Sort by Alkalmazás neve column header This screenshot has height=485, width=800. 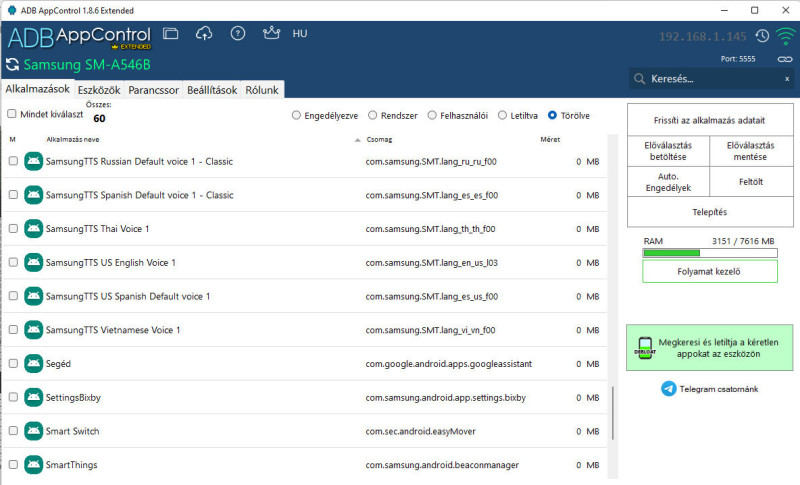(x=72, y=139)
